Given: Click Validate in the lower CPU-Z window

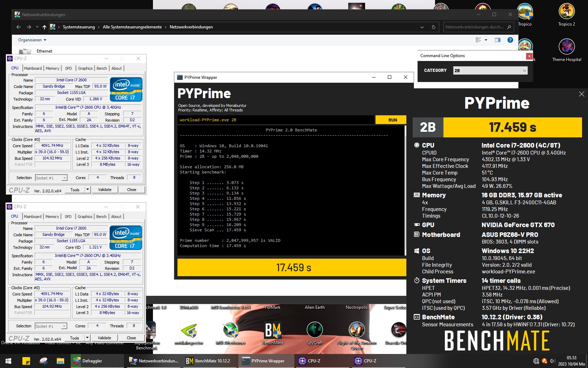Looking at the screenshot, I should (x=104, y=338).
